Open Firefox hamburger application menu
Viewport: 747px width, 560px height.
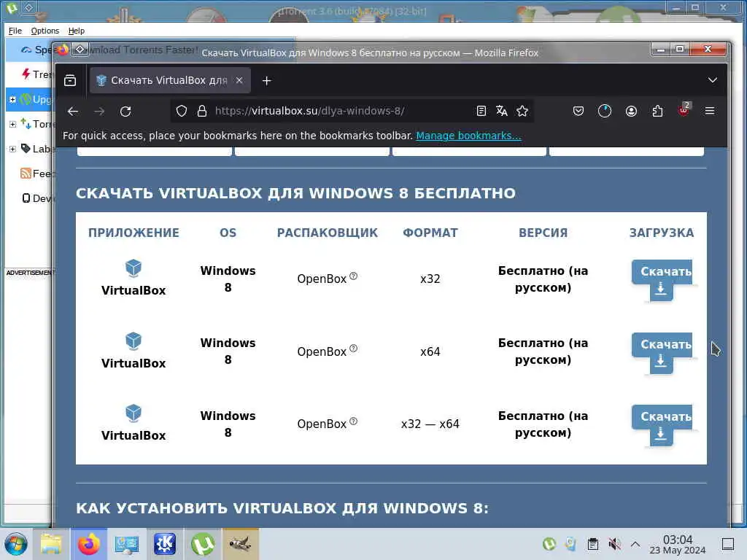click(x=710, y=111)
